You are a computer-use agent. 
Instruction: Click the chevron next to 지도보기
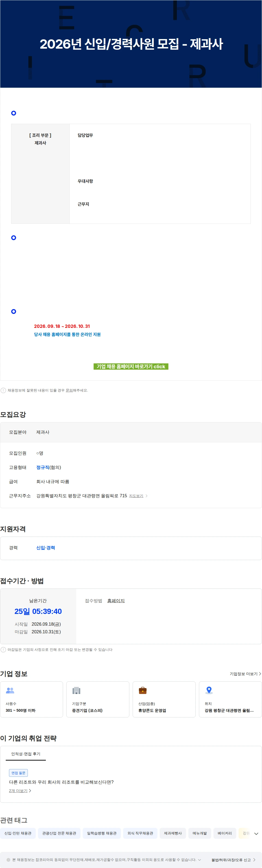click(147, 496)
